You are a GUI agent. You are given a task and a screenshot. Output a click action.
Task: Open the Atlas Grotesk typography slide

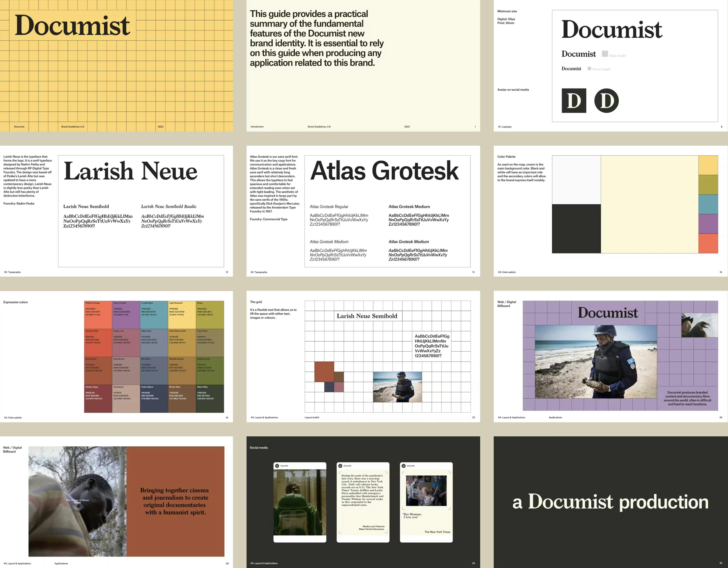click(363, 211)
